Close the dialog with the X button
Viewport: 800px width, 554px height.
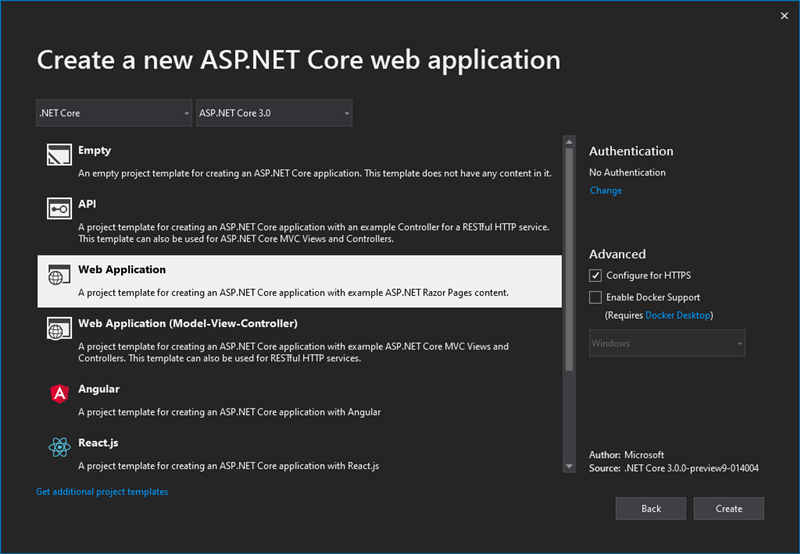coord(781,16)
